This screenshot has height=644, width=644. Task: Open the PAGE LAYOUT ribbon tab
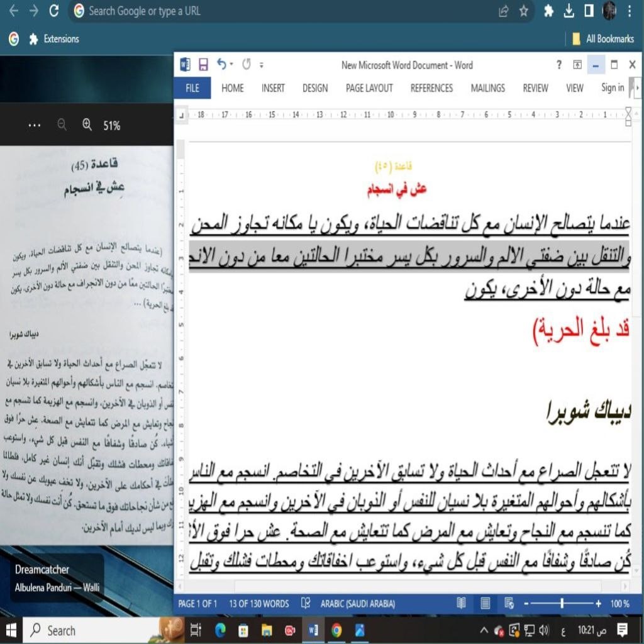tap(369, 88)
